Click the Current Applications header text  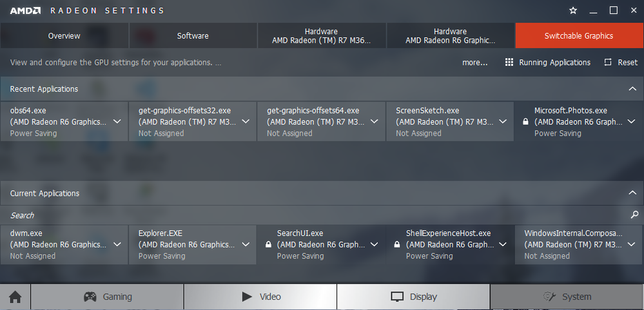coord(44,193)
